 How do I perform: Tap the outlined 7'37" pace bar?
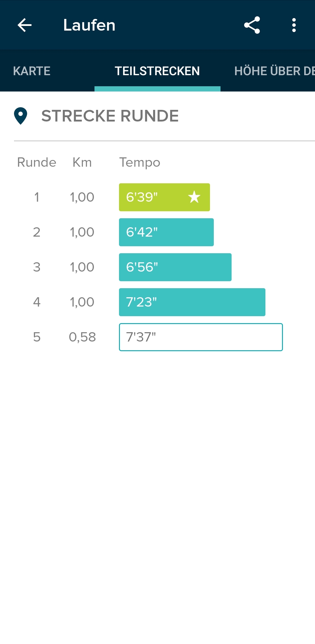point(201,337)
